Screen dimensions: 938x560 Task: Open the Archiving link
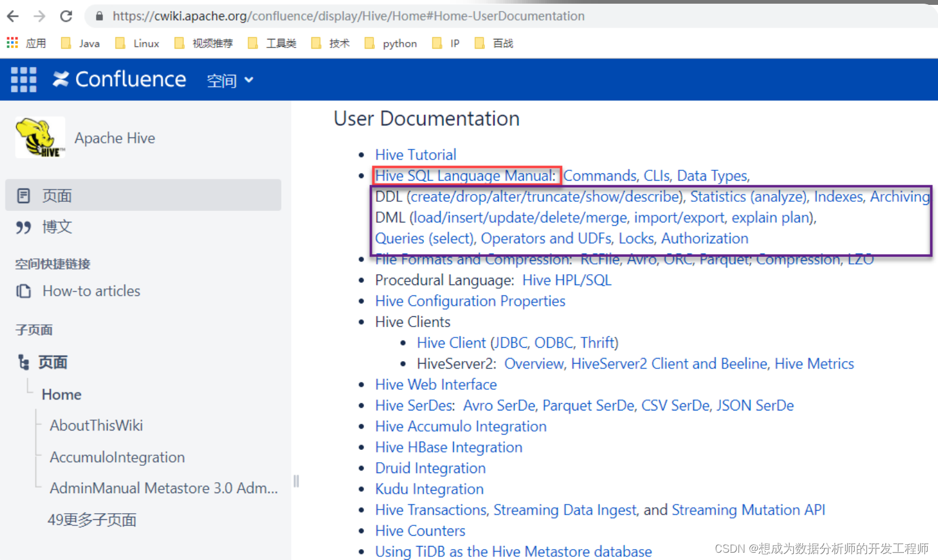pos(900,197)
